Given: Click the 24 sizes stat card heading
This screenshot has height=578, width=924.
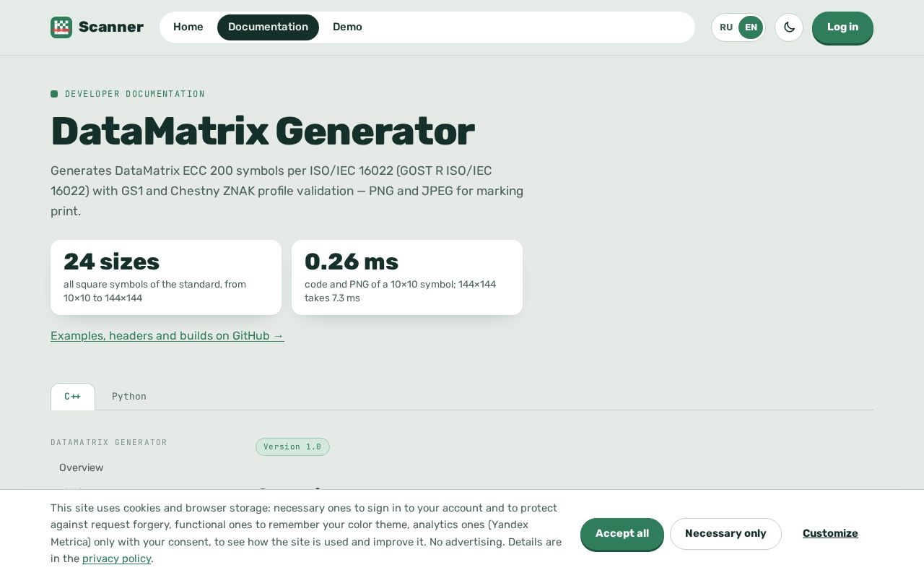Looking at the screenshot, I should pyautogui.click(x=111, y=262).
